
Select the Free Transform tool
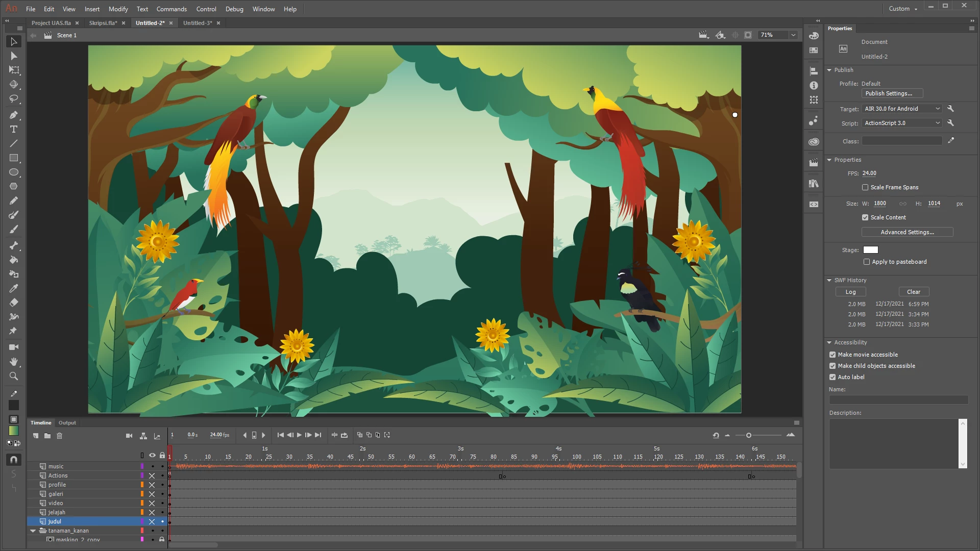(x=14, y=70)
